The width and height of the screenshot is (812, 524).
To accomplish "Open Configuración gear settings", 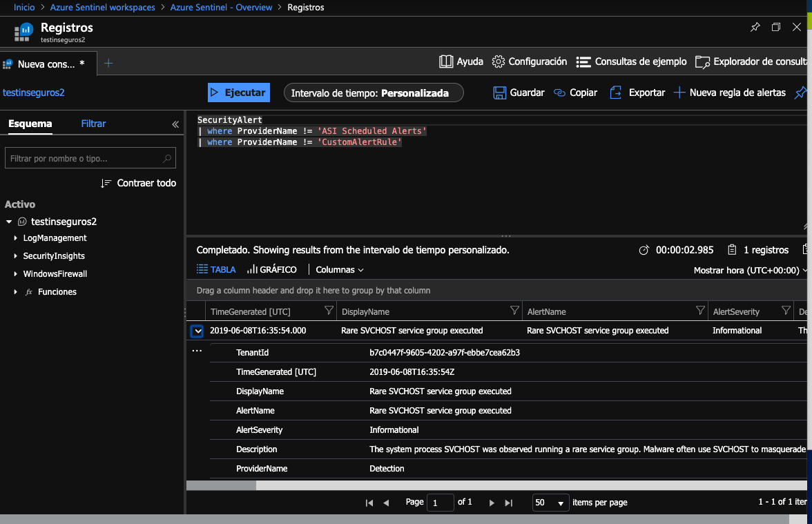I will point(499,61).
